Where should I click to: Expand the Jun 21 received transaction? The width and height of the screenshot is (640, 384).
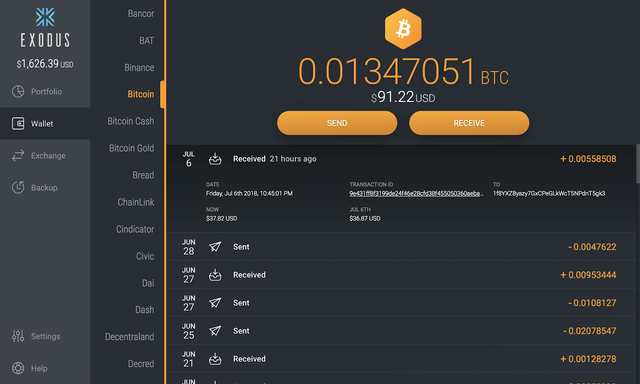[401, 359]
